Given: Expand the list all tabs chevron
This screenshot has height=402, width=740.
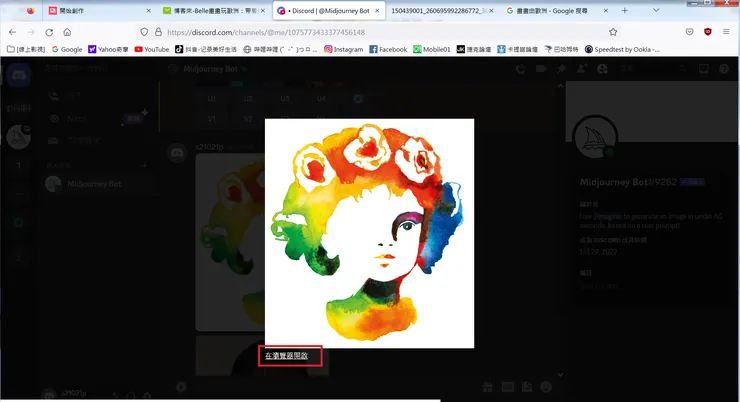Looking at the screenshot, I should click(656, 10).
